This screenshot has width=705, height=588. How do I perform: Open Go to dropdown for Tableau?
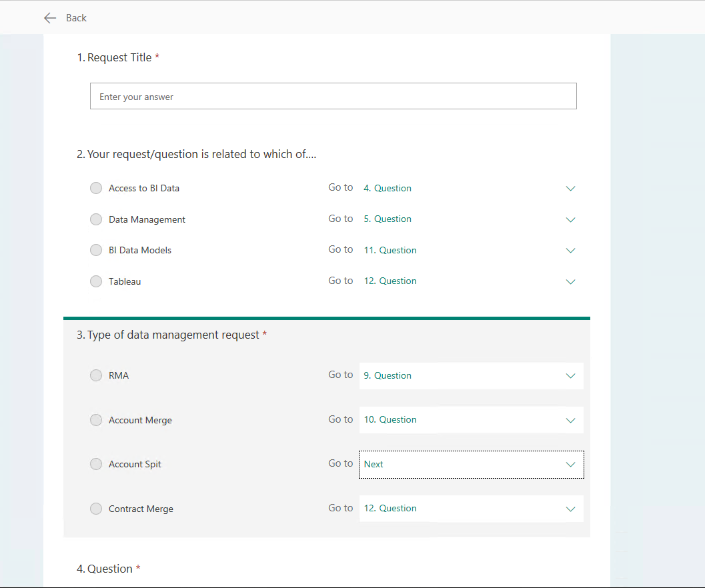pos(471,281)
